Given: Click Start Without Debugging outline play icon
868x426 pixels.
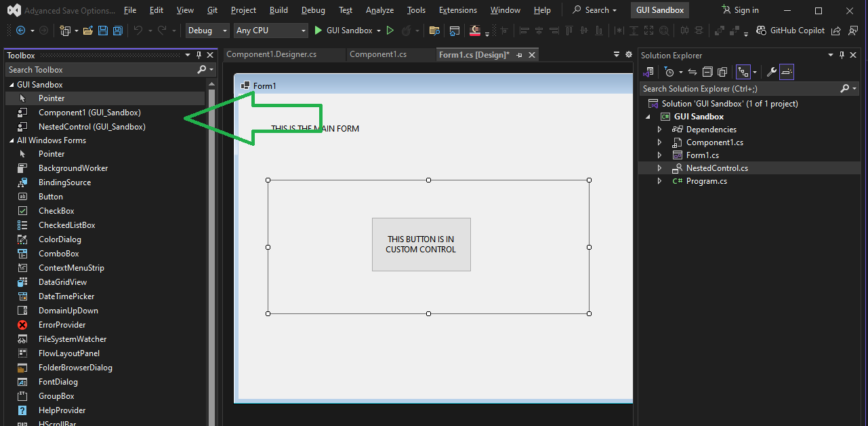Looking at the screenshot, I should [390, 31].
